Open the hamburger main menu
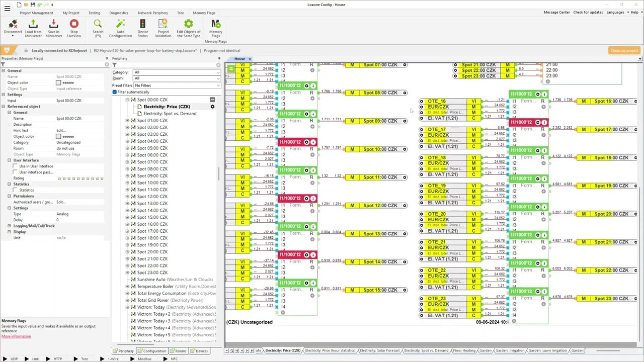The width and height of the screenshot is (644, 362). coord(7,8)
